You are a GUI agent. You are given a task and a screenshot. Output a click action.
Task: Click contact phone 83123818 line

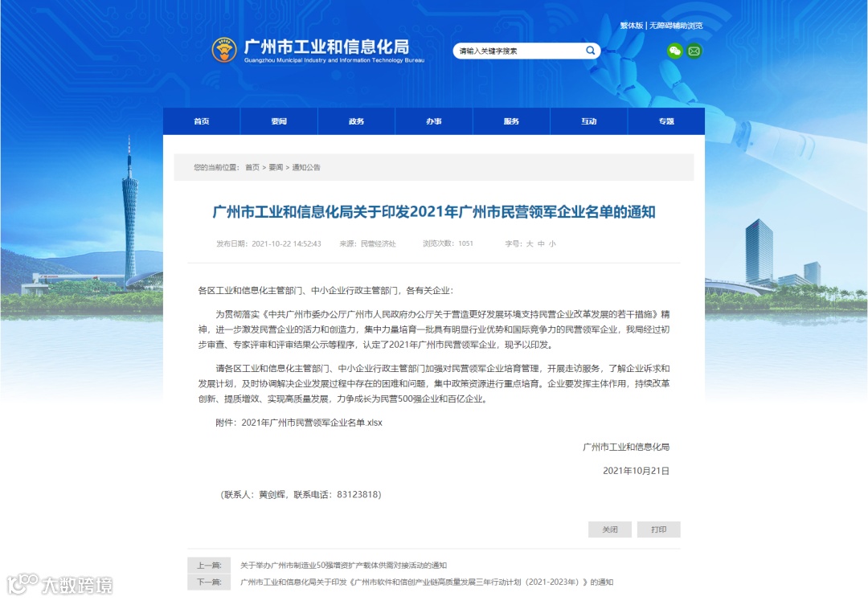[301, 495]
